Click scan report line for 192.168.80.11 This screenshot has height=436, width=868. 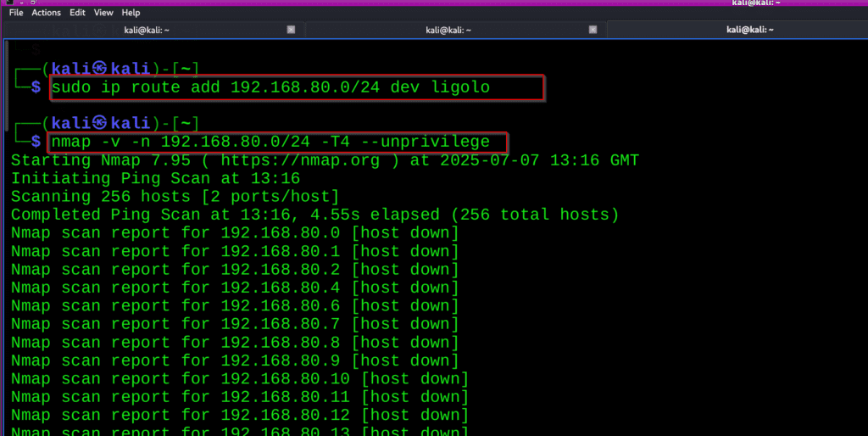[240, 397]
